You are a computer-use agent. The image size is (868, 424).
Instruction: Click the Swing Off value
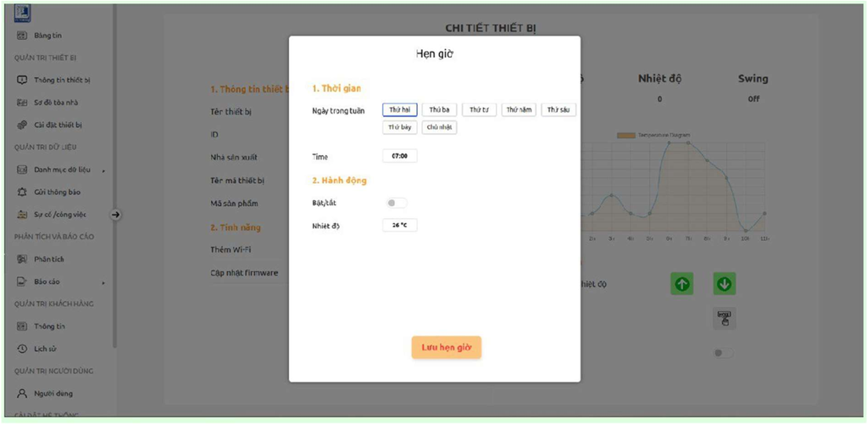pos(753,99)
